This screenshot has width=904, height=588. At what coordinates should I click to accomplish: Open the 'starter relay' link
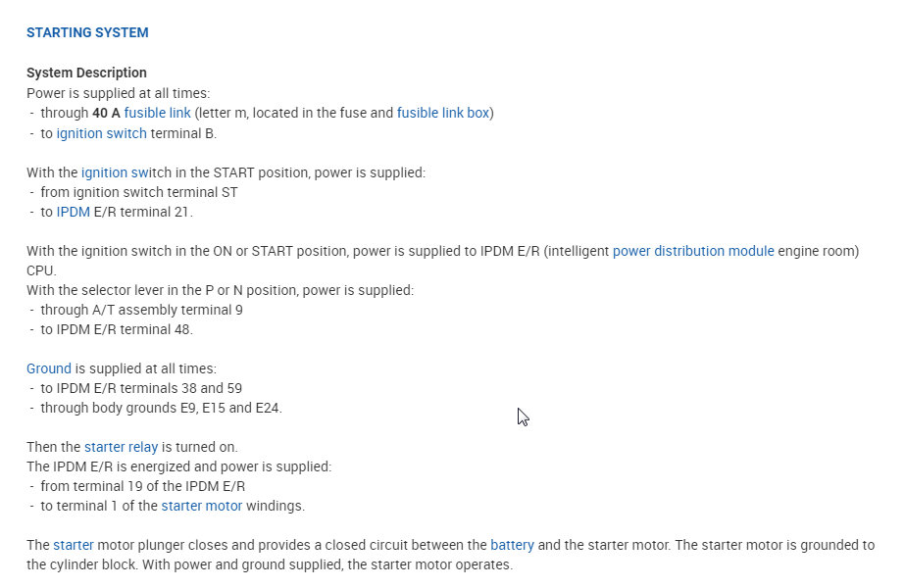pos(121,447)
